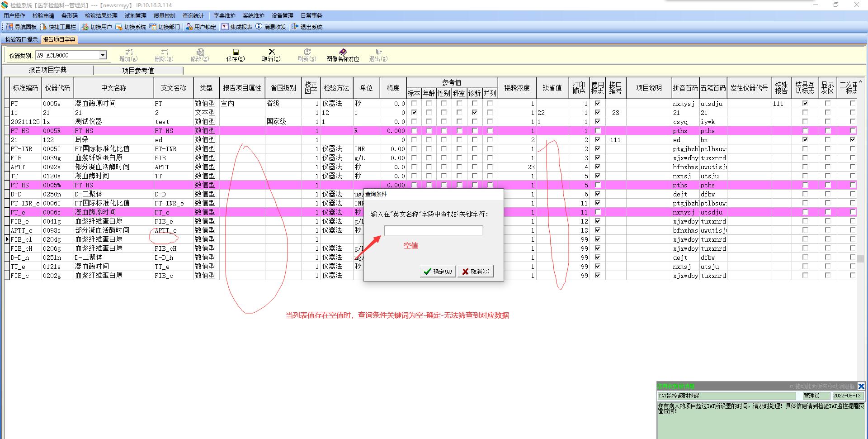Open the 导航面板 navigation panel
The width and height of the screenshot is (868, 439).
click(x=21, y=27)
